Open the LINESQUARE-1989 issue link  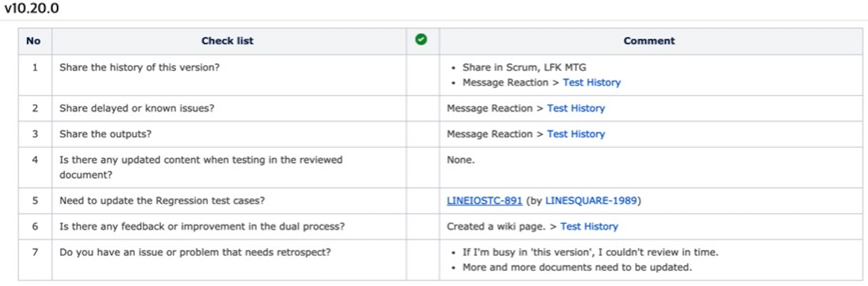591,201
